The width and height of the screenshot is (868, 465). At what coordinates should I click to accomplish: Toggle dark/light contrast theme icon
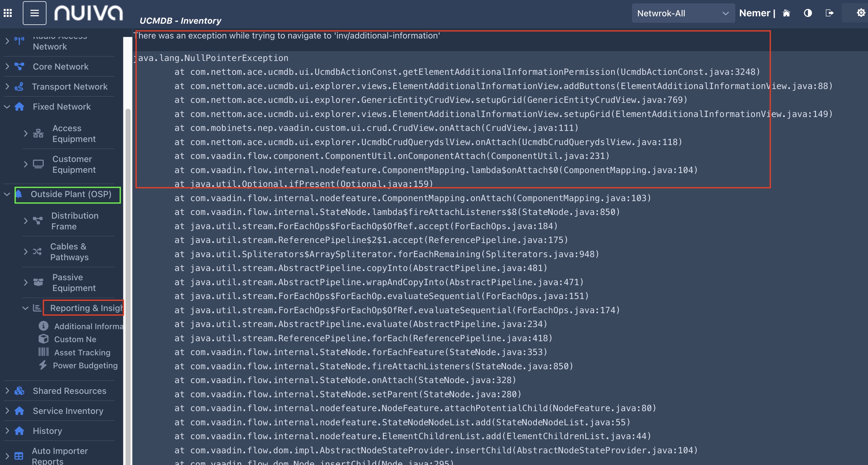(808, 13)
